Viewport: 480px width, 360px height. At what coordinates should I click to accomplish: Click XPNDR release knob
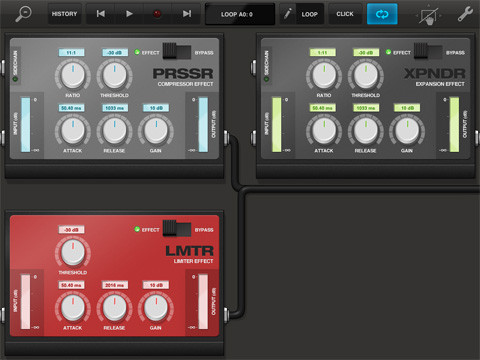click(x=366, y=130)
